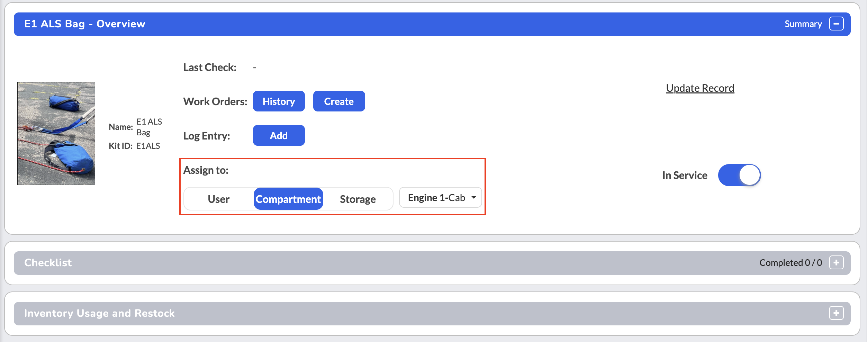The image size is (868, 342).
Task: Select the User assignment option
Action: coord(219,199)
